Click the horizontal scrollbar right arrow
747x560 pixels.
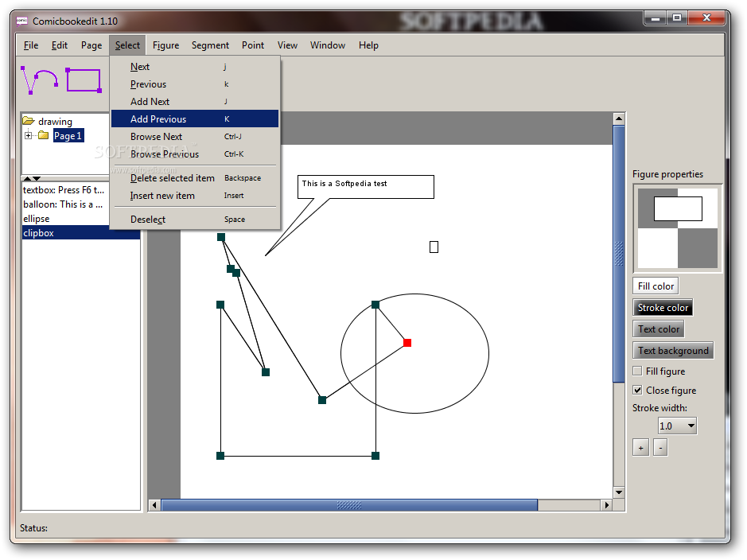606,505
